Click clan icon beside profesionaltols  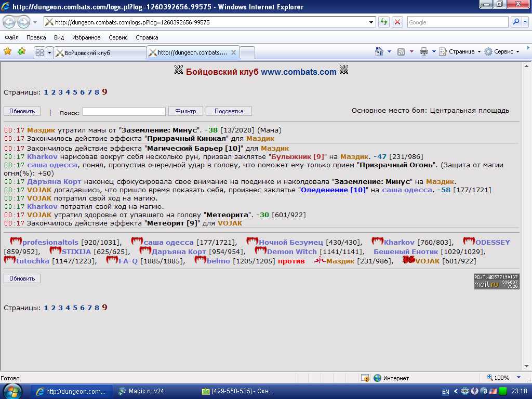(x=16, y=241)
